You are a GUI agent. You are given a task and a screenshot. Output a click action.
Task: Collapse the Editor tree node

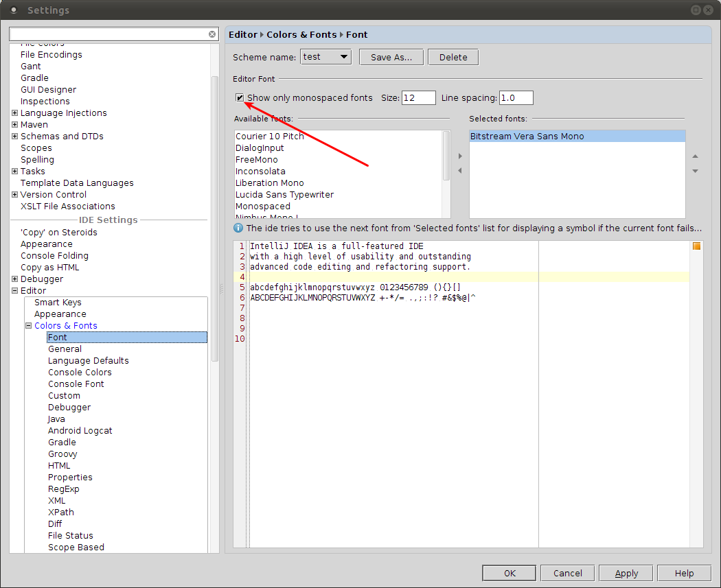pyautogui.click(x=14, y=291)
